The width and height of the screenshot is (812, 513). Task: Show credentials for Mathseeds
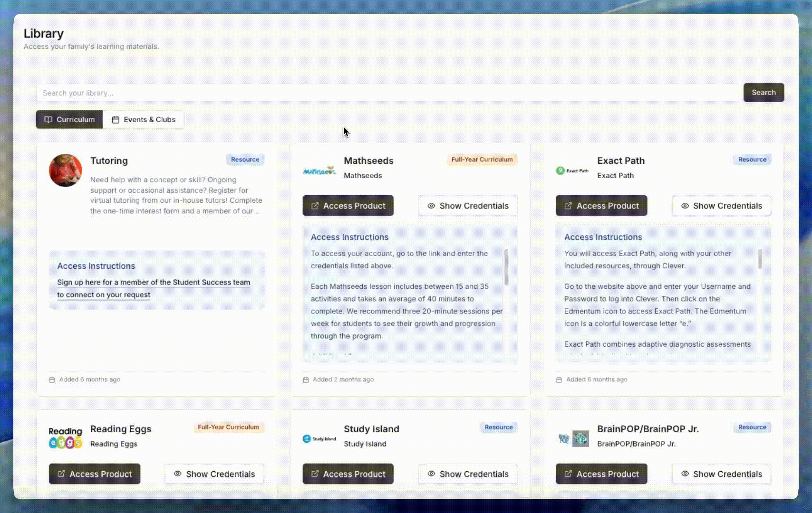(x=468, y=206)
